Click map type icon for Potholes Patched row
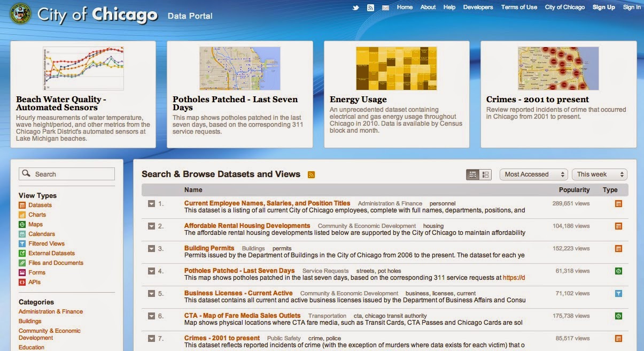This screenshot has height=351, width=644. pos(618,271)
